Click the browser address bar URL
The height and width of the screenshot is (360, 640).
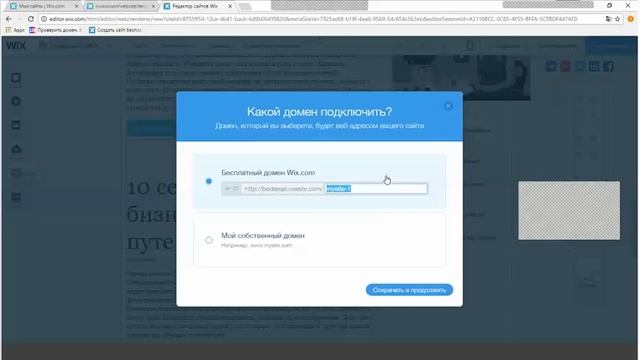(x=313, y=19)
